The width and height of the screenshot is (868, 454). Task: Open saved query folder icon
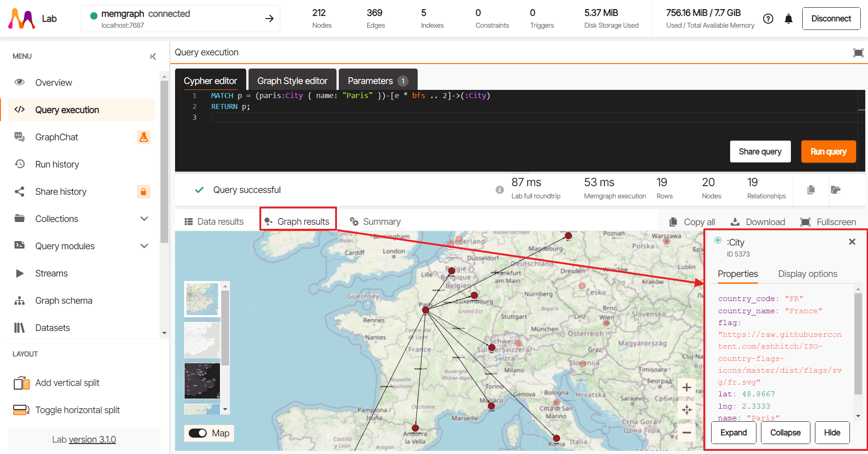[836, 190]
